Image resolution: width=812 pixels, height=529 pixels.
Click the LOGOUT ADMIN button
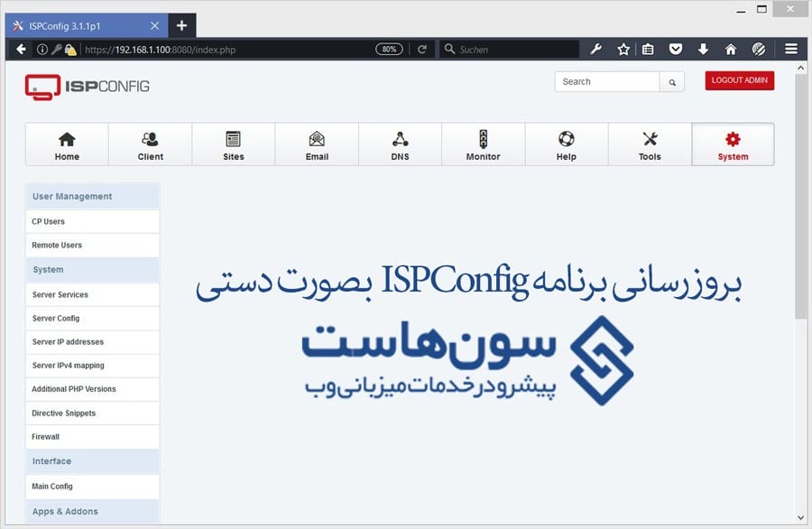click(x=740, y=80)
